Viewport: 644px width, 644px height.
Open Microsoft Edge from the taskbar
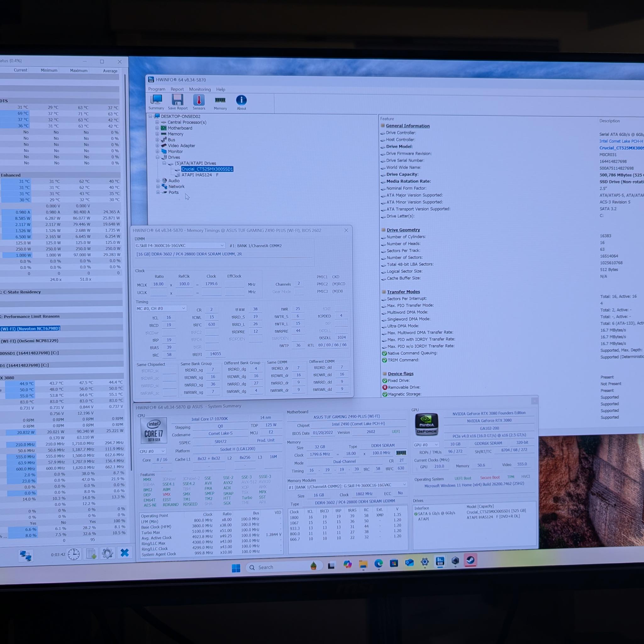click(378, 563)
